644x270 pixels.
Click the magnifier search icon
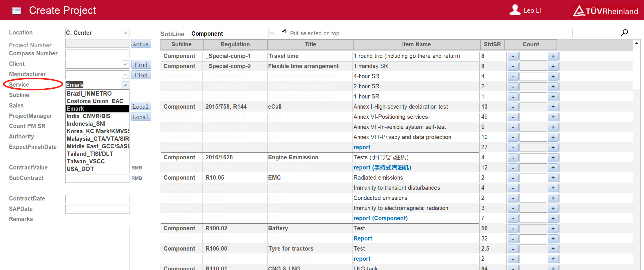624,33
